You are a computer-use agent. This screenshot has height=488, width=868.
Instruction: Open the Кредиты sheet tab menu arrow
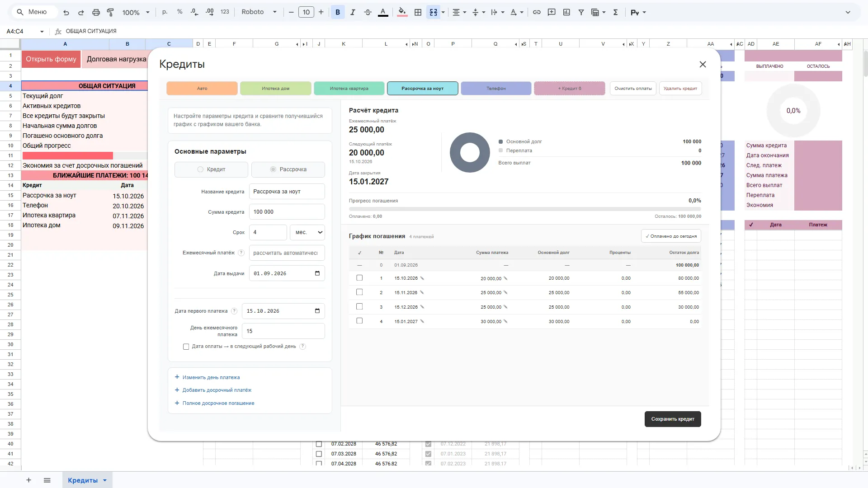pyautogui.click(x=105, y=480)
